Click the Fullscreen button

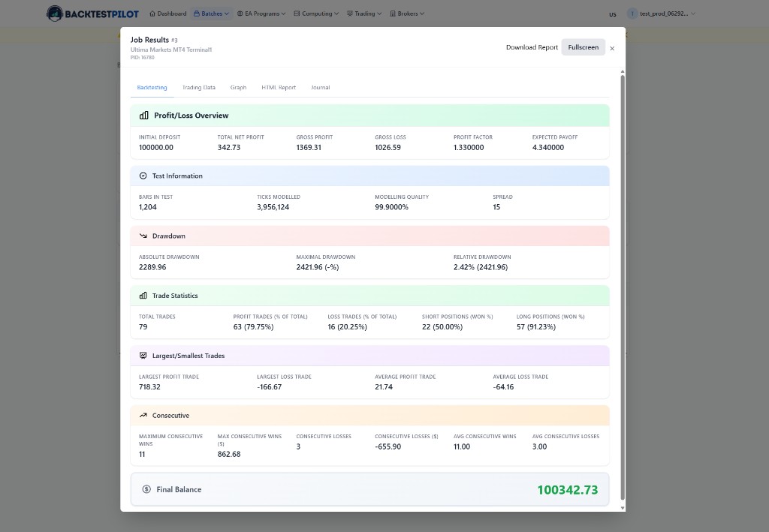(x=583, y=47)
